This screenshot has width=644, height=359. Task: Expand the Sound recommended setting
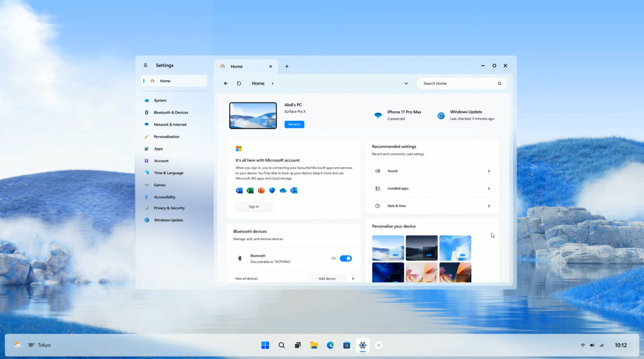[x=489, y=171]
